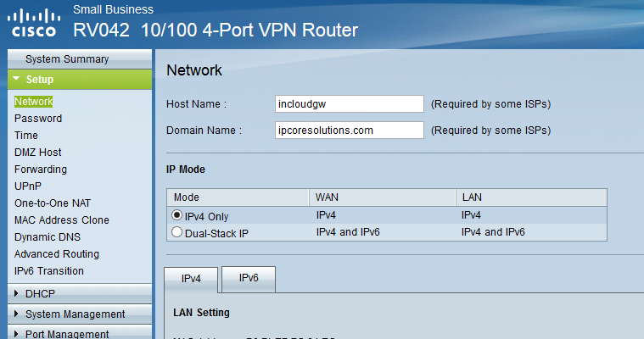Open Forwarding settings
Image resolution: width=644 pixels, height=339 pixels.
[x=41, y=169]
